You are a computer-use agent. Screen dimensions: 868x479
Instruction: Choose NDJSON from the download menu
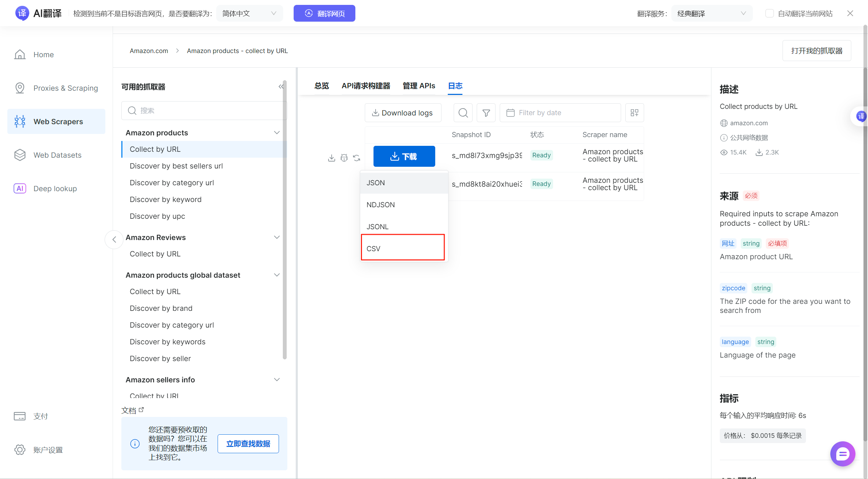coord(404,205)
